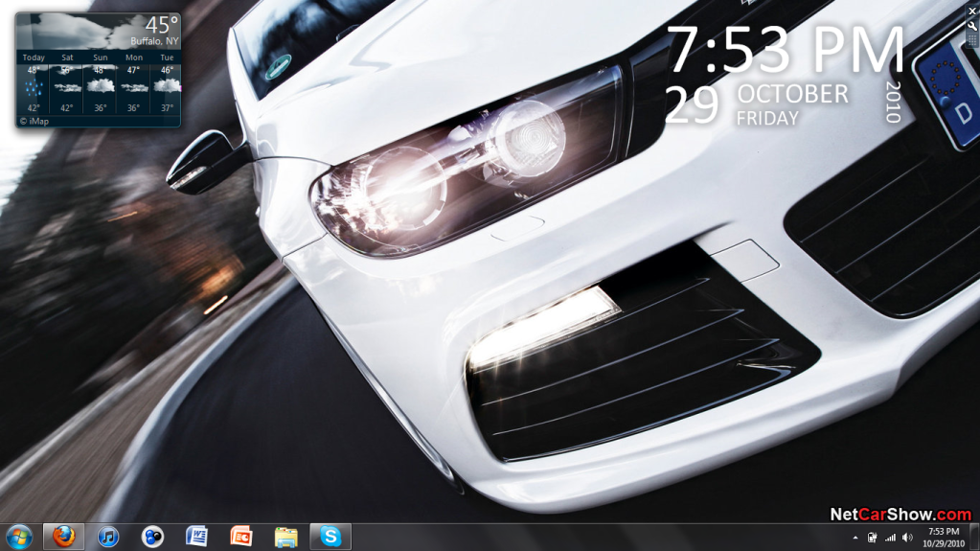Click the 2010 year text
Screen dimensions: 980x551
893,101
